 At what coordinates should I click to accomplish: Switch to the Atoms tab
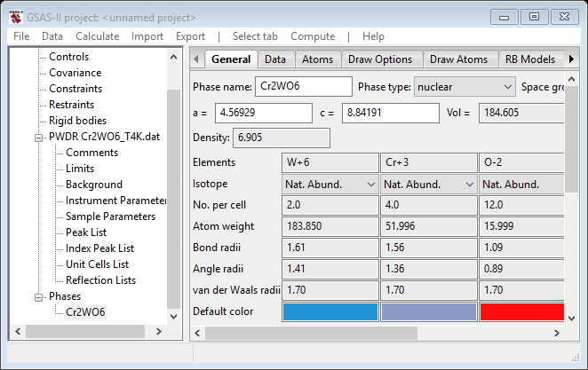pyautogui.click(x=317, y=59)
